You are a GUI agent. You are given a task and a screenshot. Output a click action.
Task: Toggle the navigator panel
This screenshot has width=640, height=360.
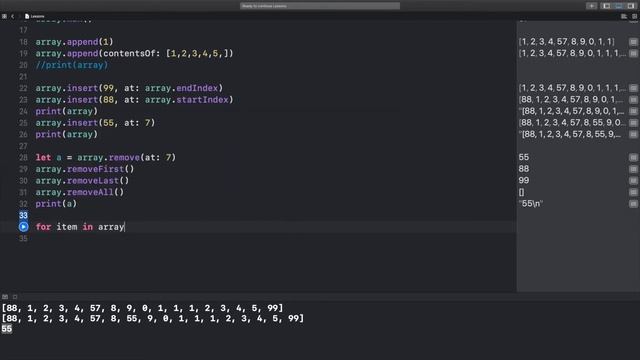click(607, 6)
